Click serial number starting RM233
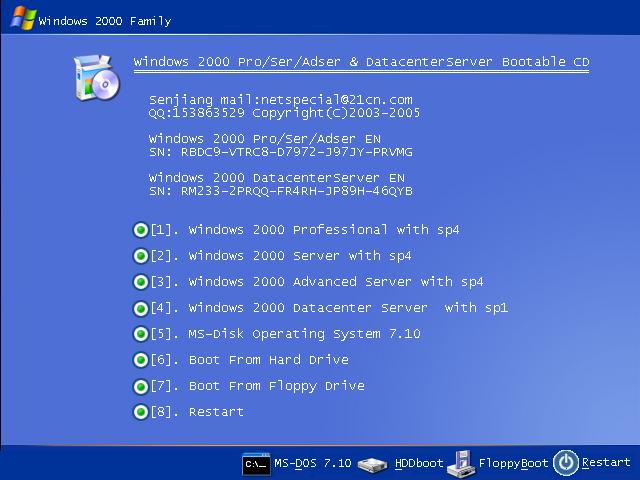The image size is (640, 480). click(x=297, y=191)
